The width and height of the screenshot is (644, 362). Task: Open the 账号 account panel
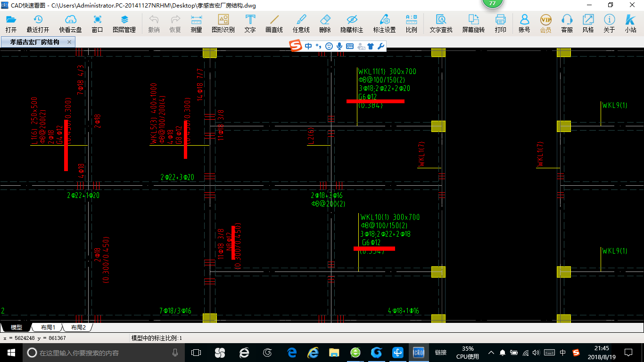[x=524, y=24]
